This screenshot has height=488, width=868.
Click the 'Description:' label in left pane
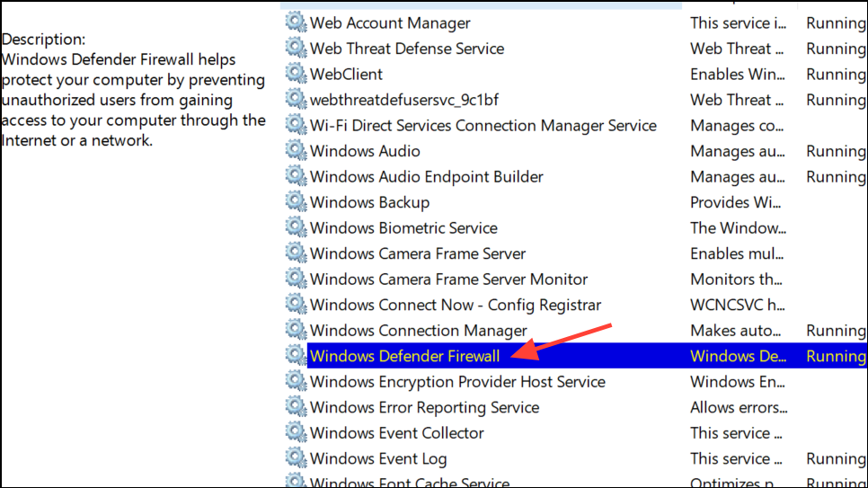(44, 40)
